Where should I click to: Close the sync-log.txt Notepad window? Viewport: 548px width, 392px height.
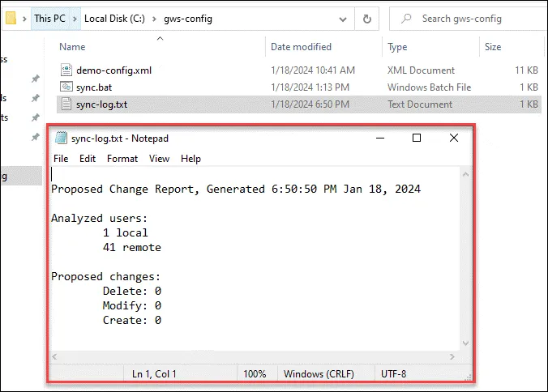pyautogui.click(x=454, y=138)
